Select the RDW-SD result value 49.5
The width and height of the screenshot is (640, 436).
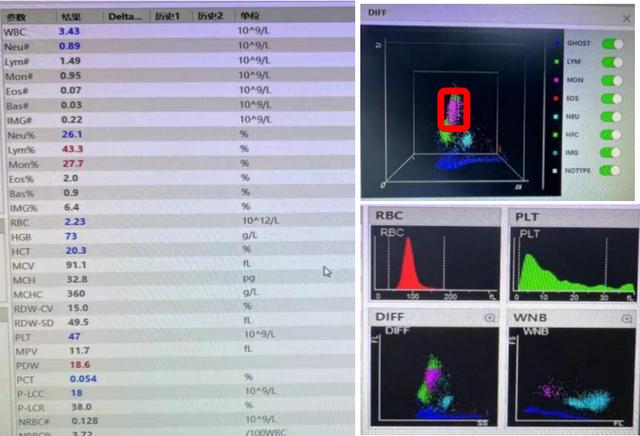(x=78, y=323)
